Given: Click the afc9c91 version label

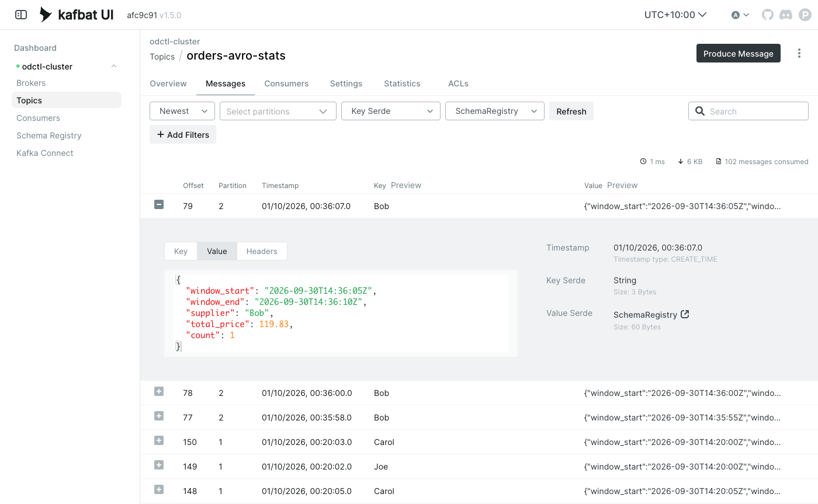Looking at the screenshot, I should point(142,15).
